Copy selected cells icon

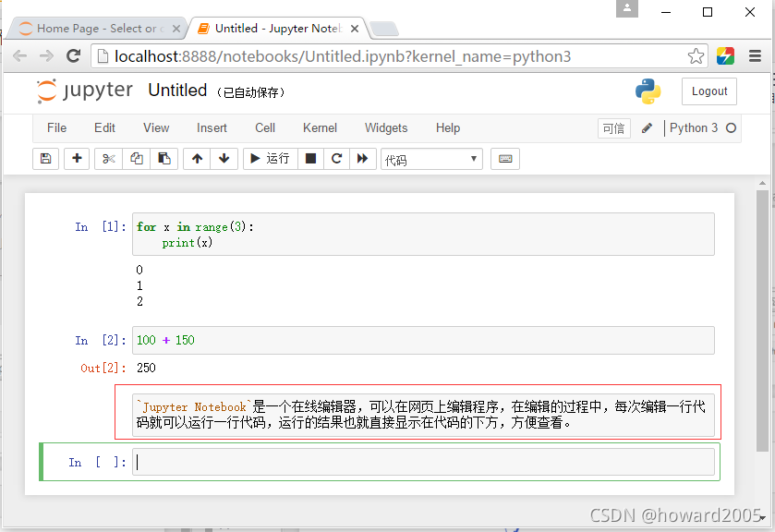(x=137, y=159)
